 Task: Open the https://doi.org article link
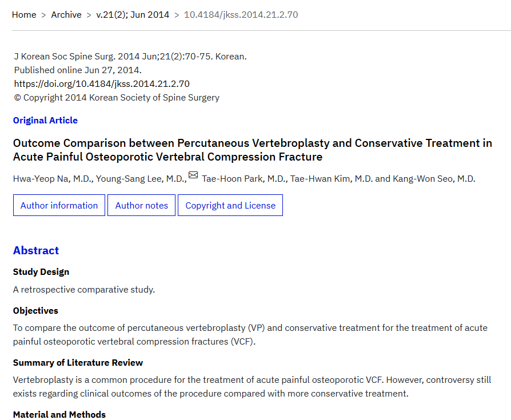click(102, 84)
